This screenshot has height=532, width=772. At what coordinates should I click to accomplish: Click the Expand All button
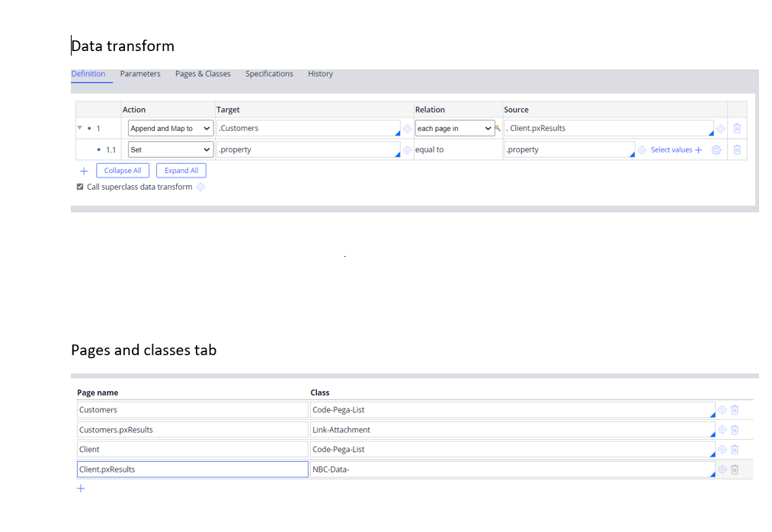(x=181, y=170)
